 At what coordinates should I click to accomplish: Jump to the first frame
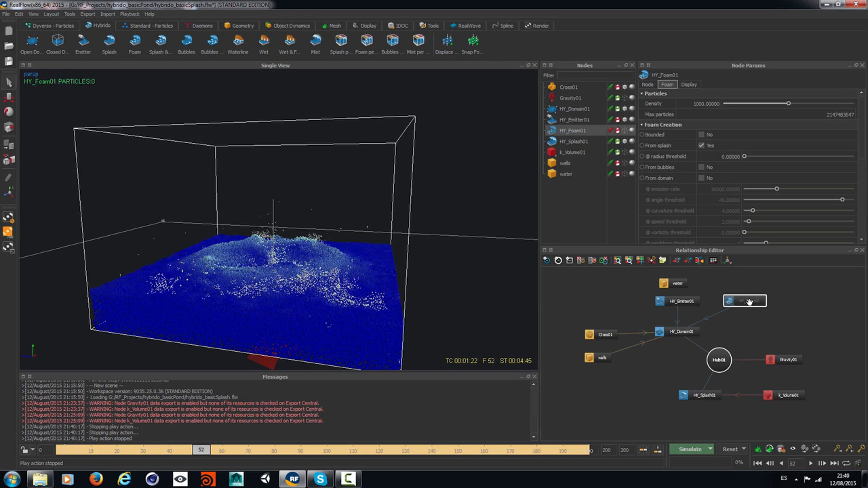pyautogui.click(x=757, y=463)
